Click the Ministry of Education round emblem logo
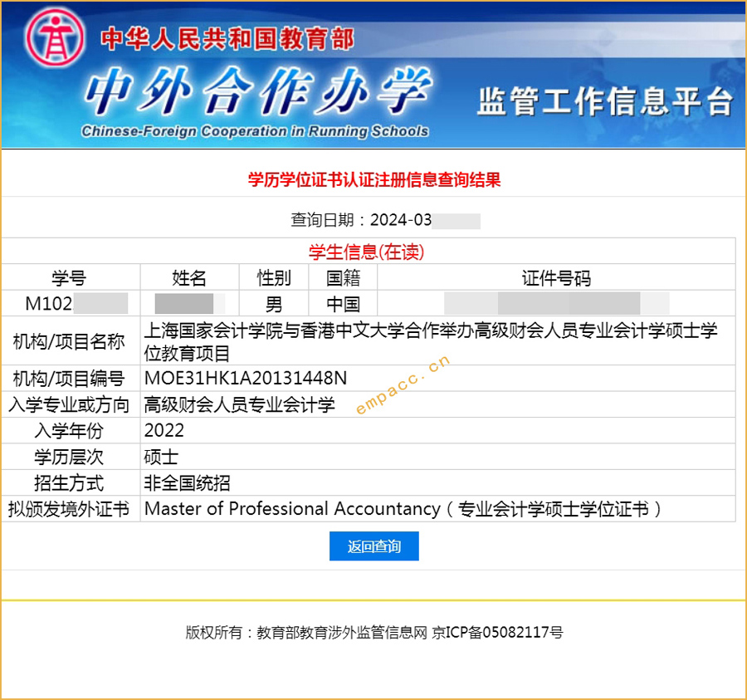This screenshot has width=747, height=700. (55, 37)
